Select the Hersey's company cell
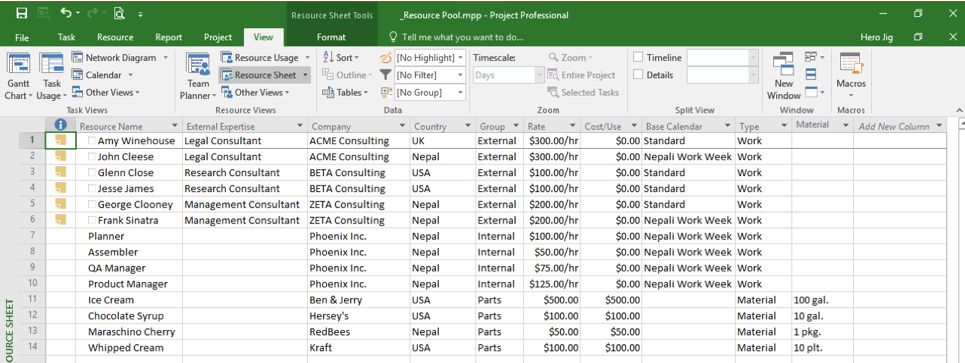This screenshot has height=363, width=965. [358, 316]
